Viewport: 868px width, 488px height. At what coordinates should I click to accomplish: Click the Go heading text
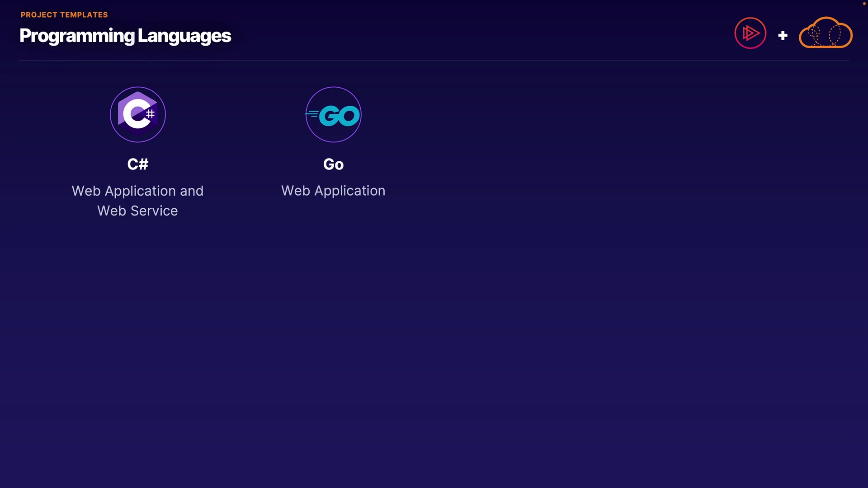pos(333,164)
